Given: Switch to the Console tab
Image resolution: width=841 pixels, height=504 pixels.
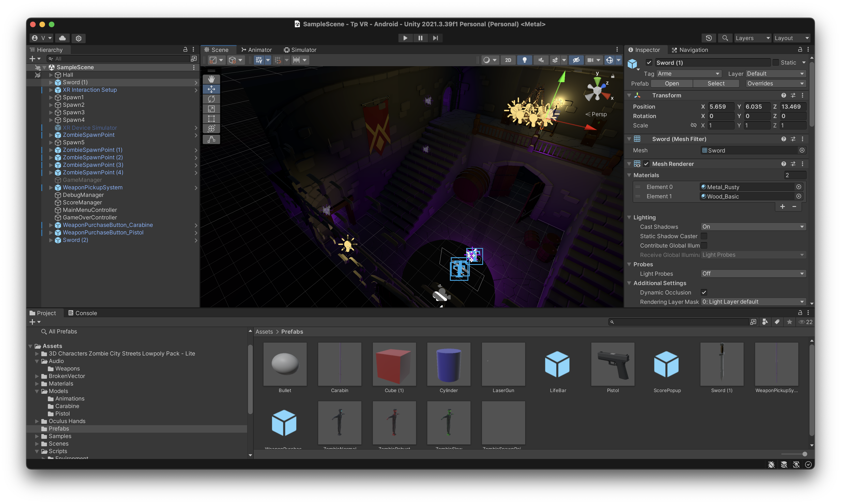Looking at the screenshot, I should 86,313.
